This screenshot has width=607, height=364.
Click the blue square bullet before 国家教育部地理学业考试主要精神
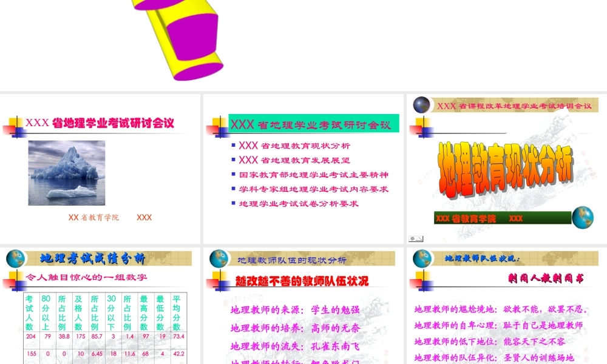pyautogui.click(x=234, y=175)
